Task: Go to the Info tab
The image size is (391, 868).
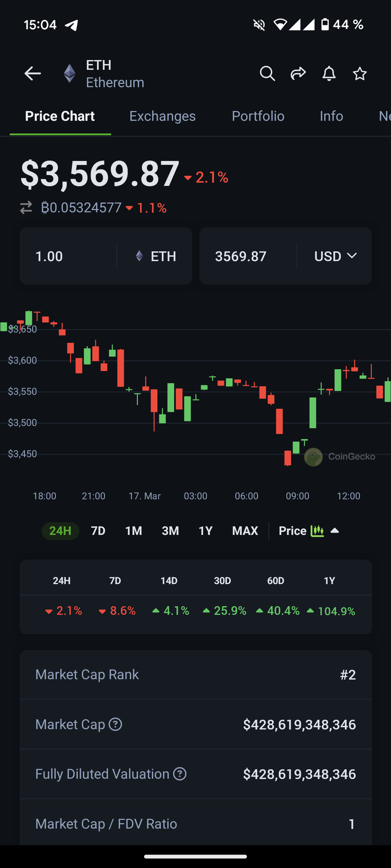Action: pyautogui.click(x=331, y=116)
